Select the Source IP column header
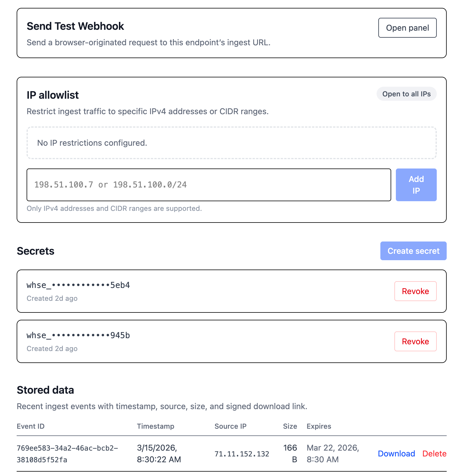The width and height of the screenshot is (461, 476). point(230,426)
